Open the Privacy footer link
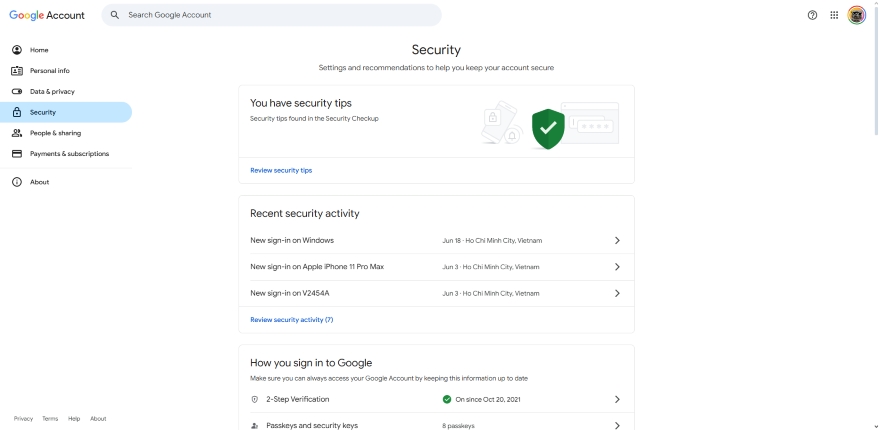This screenshot has height=430, width=880. pyautogui.click(x=23, y=419)
